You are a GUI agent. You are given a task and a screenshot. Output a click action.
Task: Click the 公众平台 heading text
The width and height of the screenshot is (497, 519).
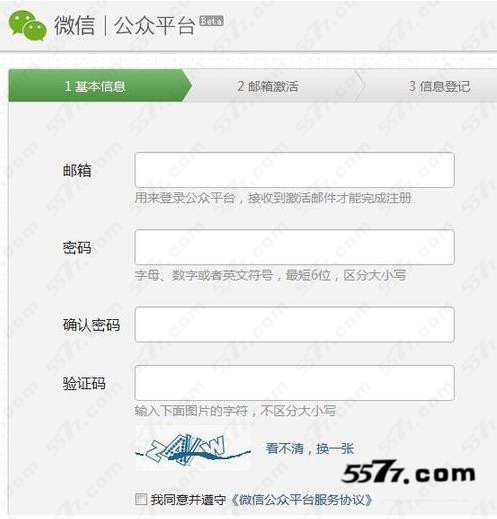pos(154,26)
